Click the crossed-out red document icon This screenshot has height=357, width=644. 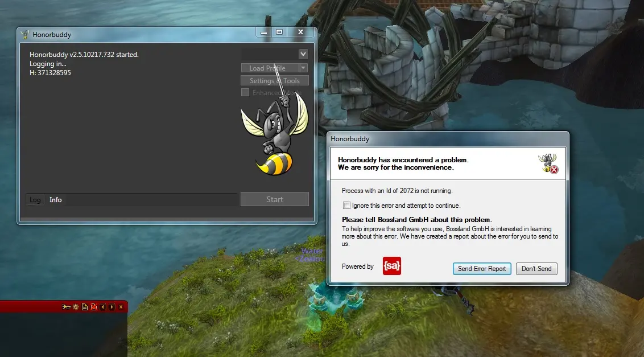[94, 307]
